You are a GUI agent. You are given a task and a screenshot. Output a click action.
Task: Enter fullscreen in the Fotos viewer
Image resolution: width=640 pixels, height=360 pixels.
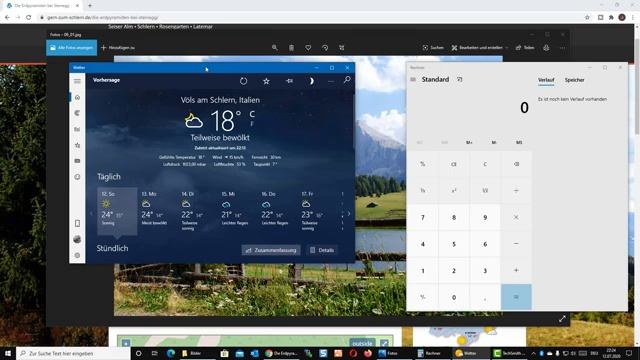(x=562, y=319)
